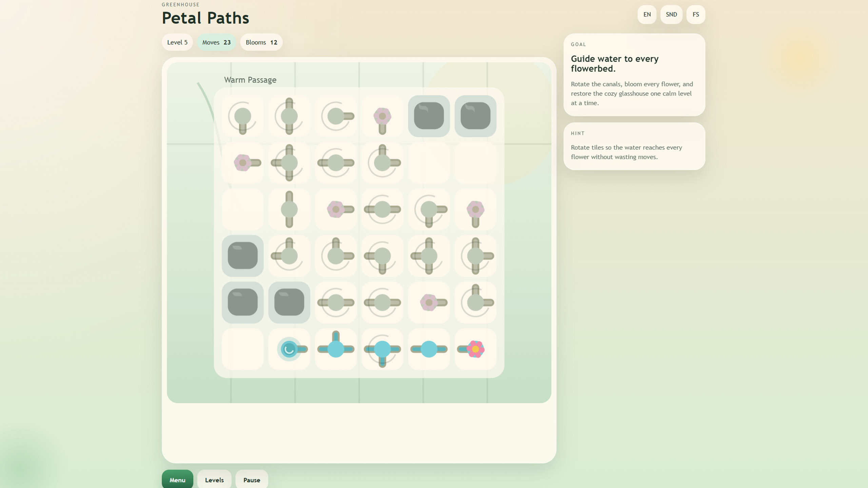The image size is (868, 488).
Task: Click the Warm Passage level name
Action: tap(250, 80)
